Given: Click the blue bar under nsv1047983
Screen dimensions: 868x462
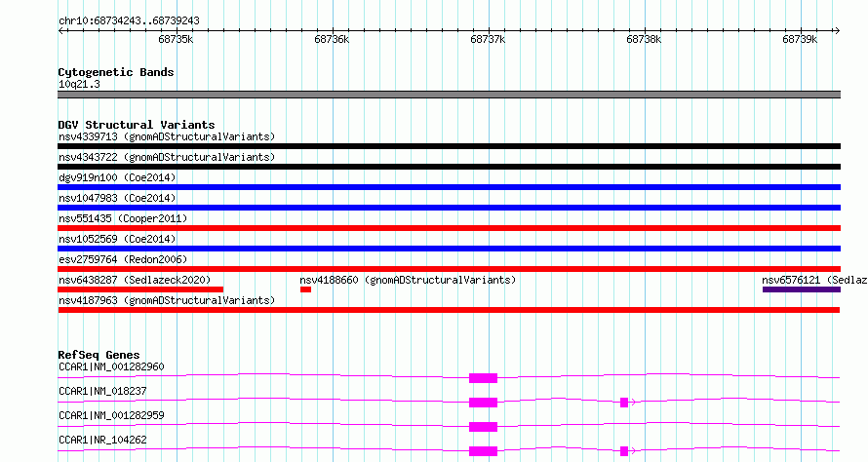Looking at the screenshot, I should (449, 208).
